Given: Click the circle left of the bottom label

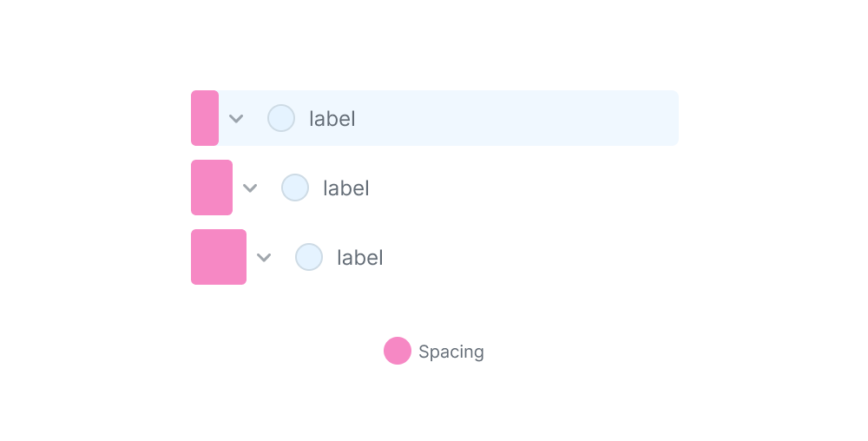Looking at the screenshot, I should click(309, 257).
